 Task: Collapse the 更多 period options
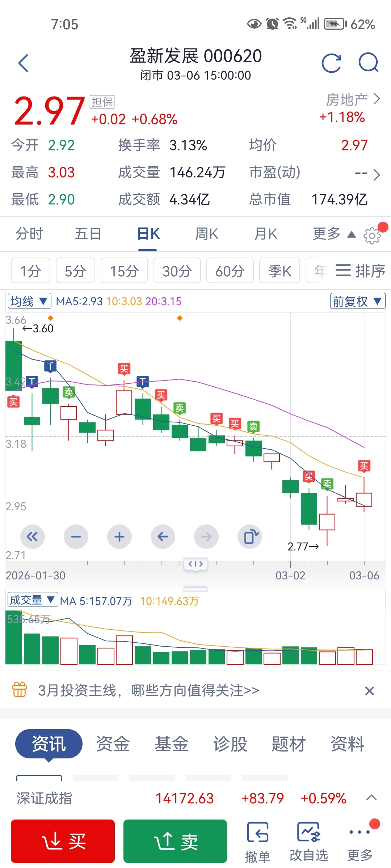(333, 234)
